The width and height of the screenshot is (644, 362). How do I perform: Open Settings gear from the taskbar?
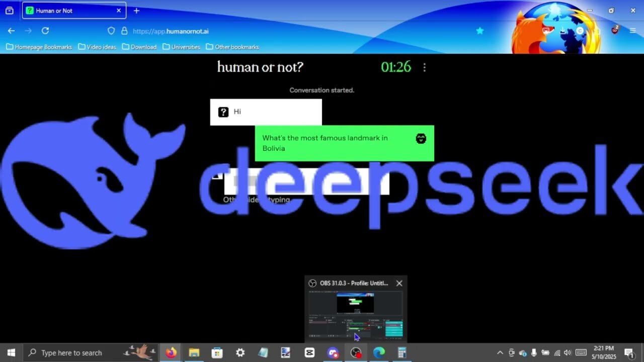tap(240, 352)
